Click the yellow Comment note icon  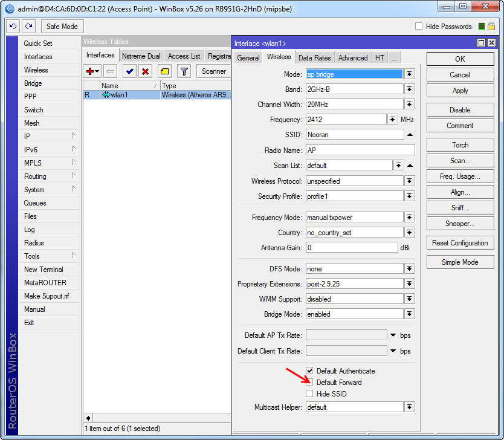pos(164,71)
